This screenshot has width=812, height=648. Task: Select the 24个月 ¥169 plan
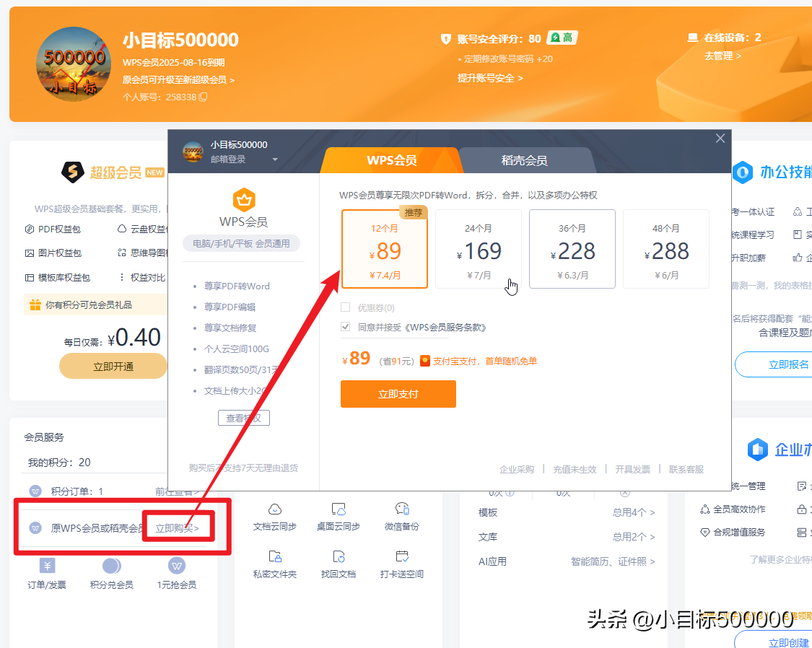[479, 249]
